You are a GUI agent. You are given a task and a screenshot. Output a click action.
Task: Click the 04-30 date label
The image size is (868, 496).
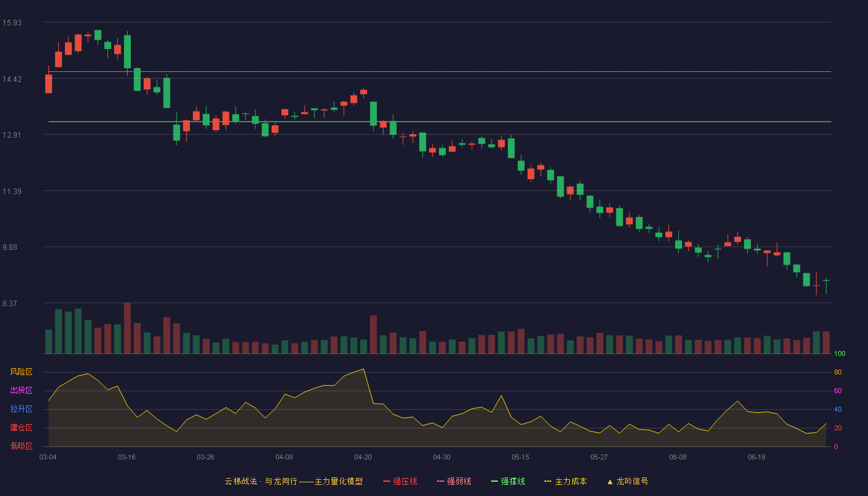[441, 457]
